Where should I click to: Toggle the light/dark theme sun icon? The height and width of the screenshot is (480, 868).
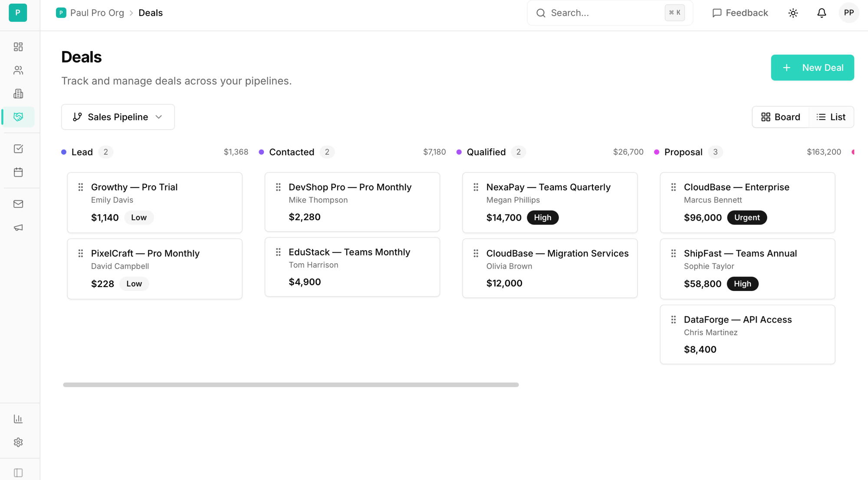793,13
